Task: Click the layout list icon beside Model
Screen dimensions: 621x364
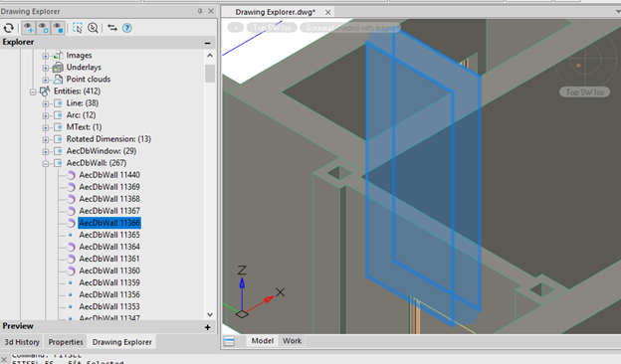Action: 229,341
